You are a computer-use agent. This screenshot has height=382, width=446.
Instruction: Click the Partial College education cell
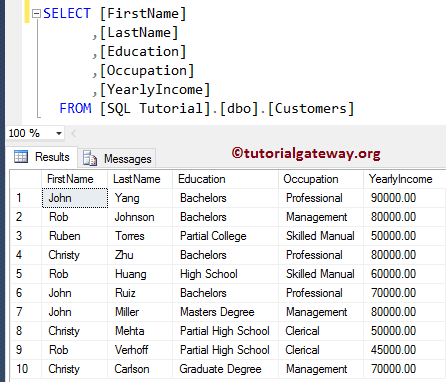(226, 236)
